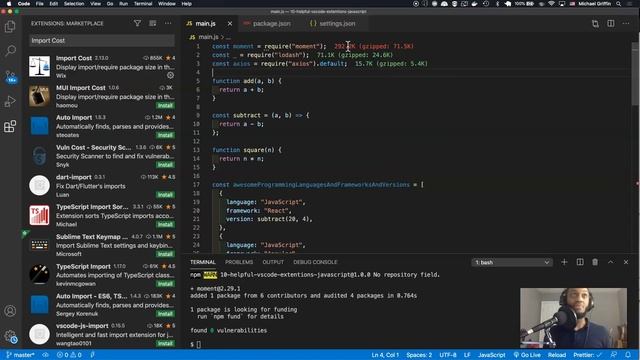Install the dart-import extension
Image resolution: width=640 pixels, height=360 pixels.
165,195
